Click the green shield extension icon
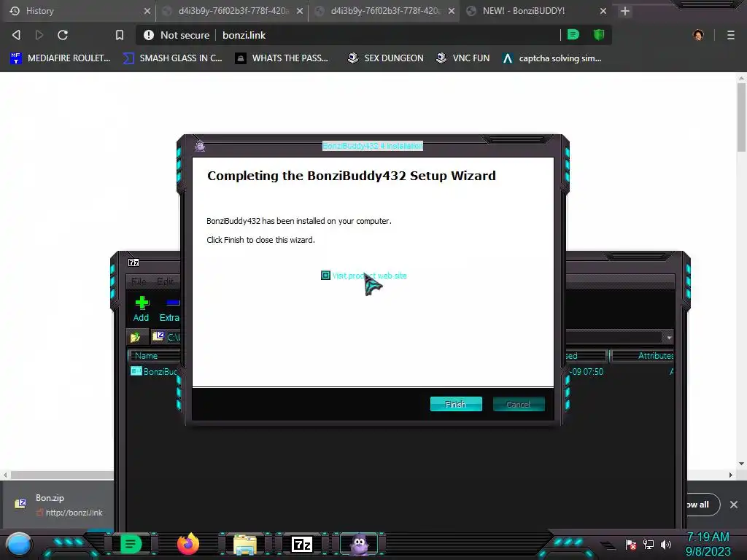Image resolution: width=747 pixels, height=560 pixels. pyautogui.click(x=599, y=34)
